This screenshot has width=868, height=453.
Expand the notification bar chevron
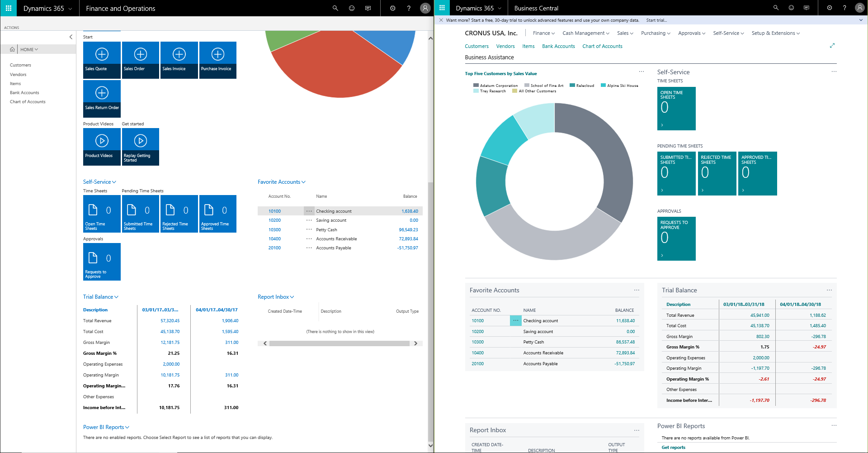[861, 20]
